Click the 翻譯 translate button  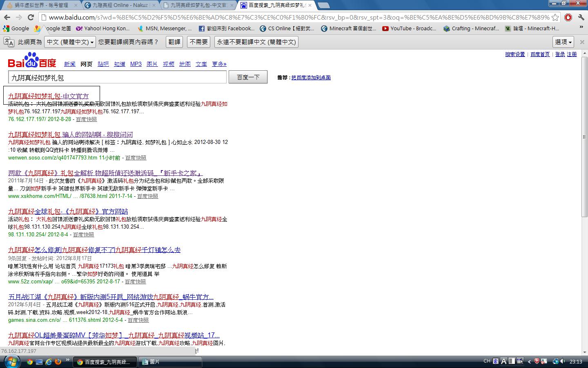pyautogui.click(x=174, y=42)
